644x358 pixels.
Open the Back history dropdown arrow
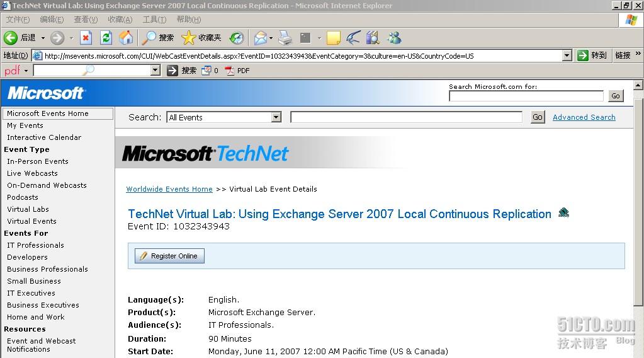pyautogui.click(x=43, y=38)
